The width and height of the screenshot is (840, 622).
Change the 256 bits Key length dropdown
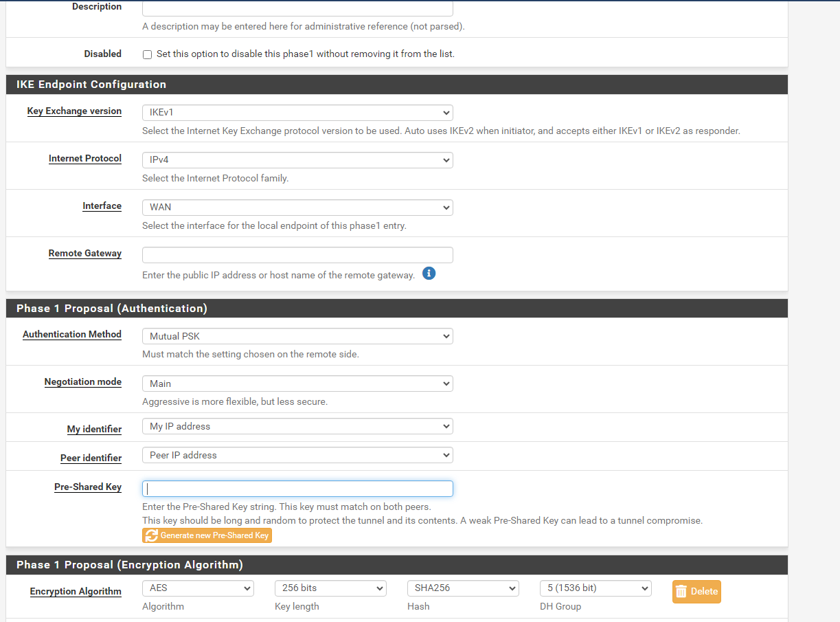tap(330, 588)
